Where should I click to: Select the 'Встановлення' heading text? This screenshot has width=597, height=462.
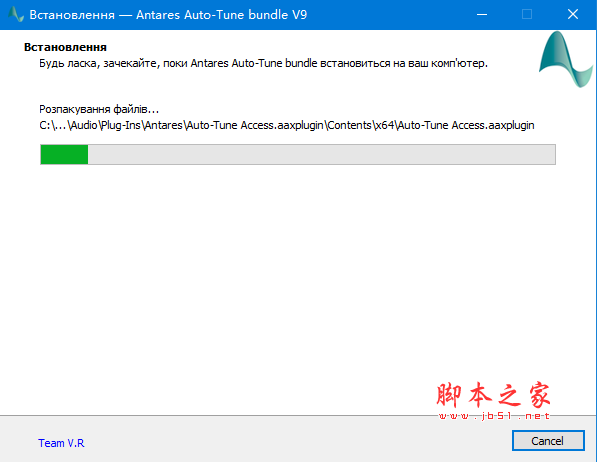(65, 47)
